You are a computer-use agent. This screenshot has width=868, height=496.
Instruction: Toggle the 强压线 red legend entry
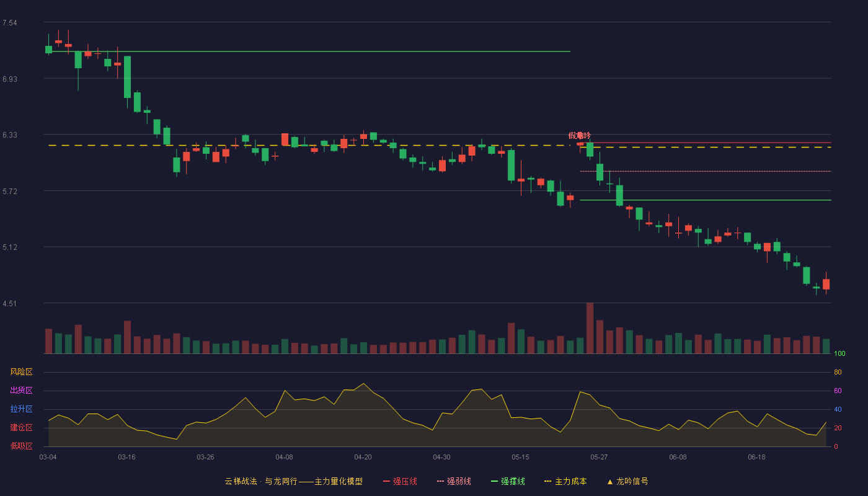coord(400,481)
